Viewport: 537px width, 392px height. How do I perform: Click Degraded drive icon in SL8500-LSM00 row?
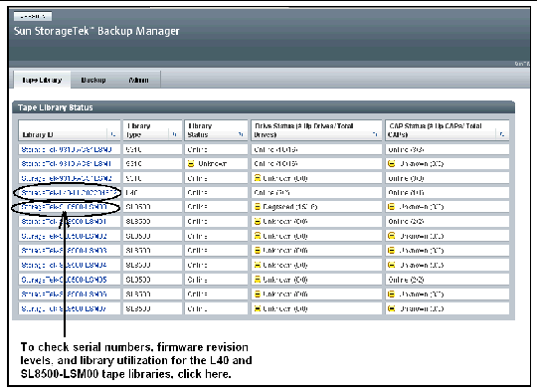coord(258,207)
